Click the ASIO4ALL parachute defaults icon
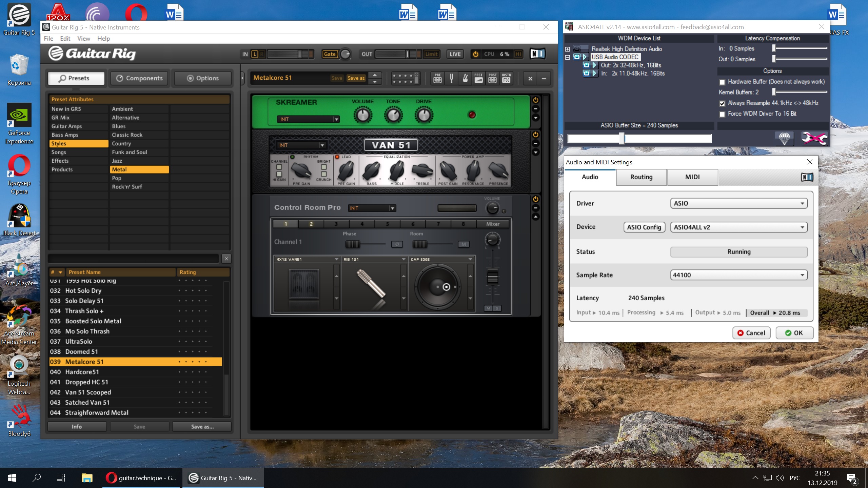868x488 pixels. coord(784,138)
